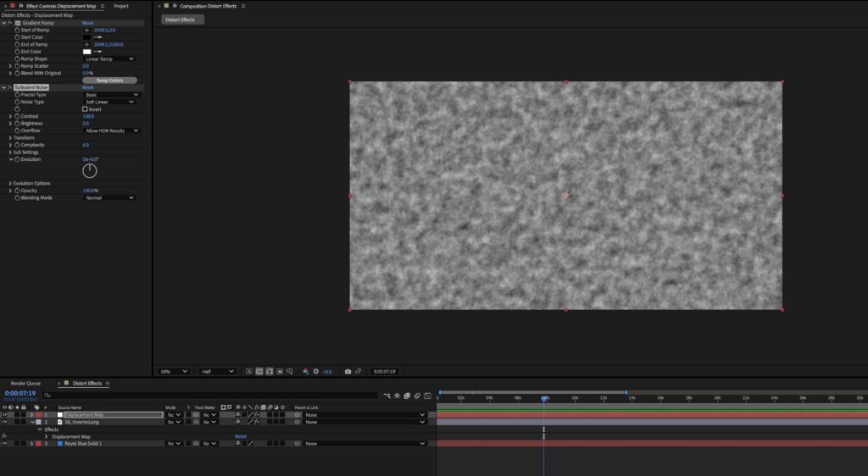Open the Ramp Shape dropdown

tap(109, 58)
